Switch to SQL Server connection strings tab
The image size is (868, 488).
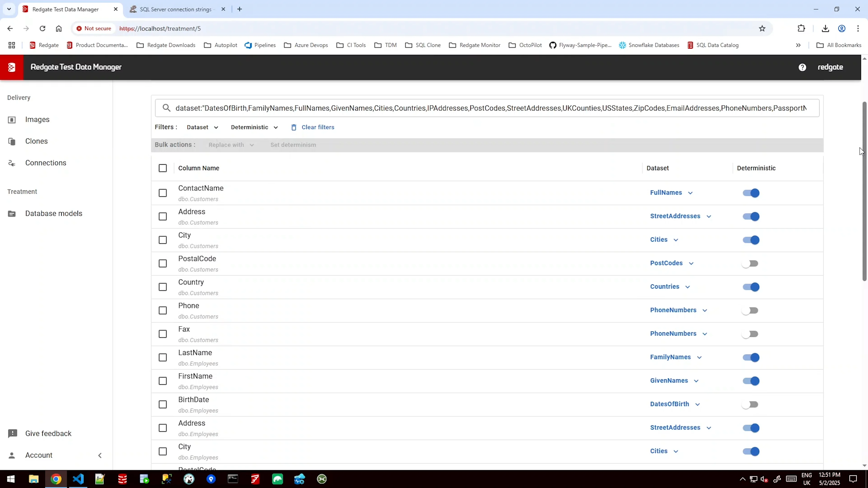click(x=175, y=9)
